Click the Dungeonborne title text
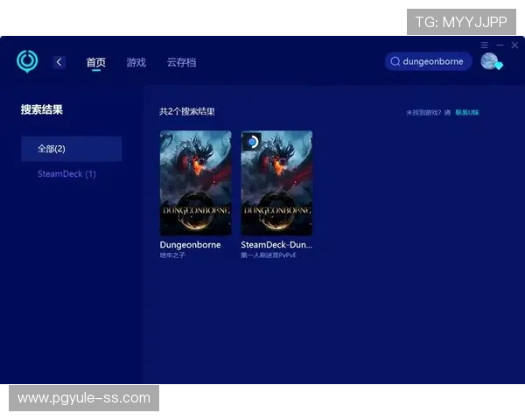The image size is (525, 420). (190, 245)
